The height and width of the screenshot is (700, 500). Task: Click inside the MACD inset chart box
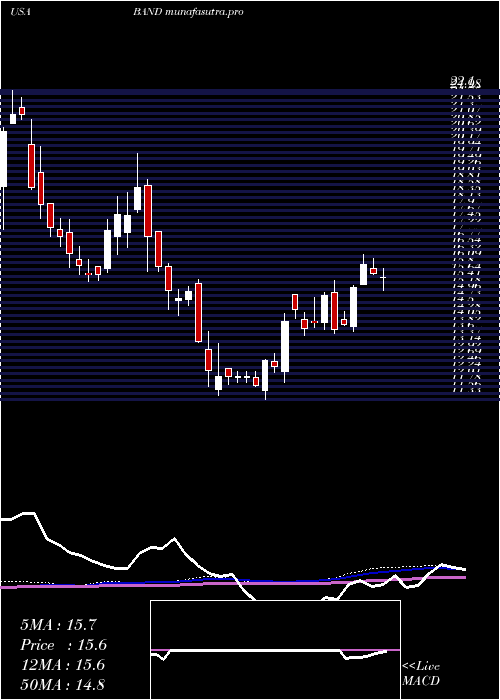275,650
